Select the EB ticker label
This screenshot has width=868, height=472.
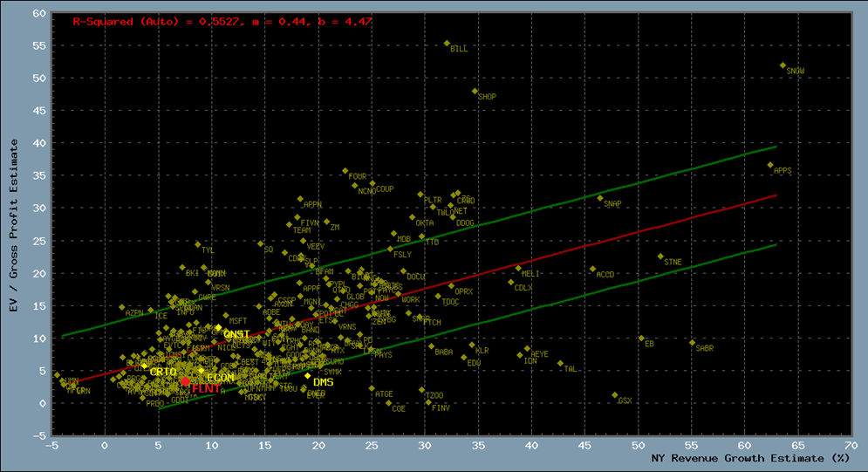[649, 344]
